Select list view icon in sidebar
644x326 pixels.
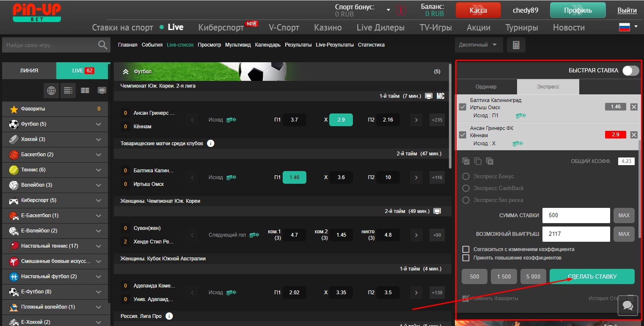[x=68, y=90]
